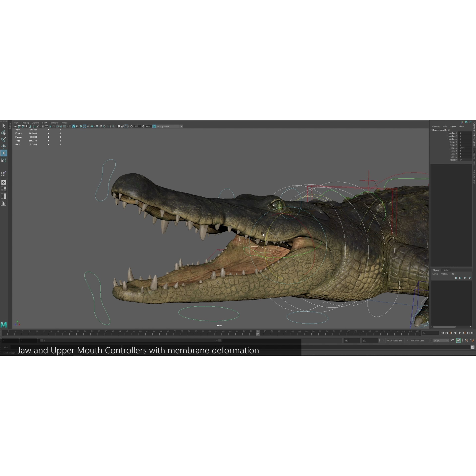Move layer up icon in Layer Editor
The height and width of the screenshot is (476, 476).
click(x=455, y=278)
